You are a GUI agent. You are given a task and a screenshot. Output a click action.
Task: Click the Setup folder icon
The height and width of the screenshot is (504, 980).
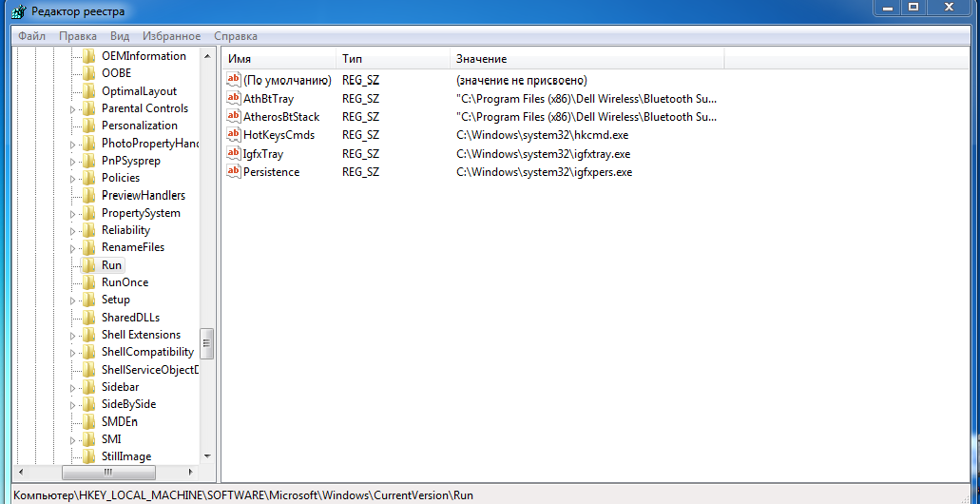88,300
